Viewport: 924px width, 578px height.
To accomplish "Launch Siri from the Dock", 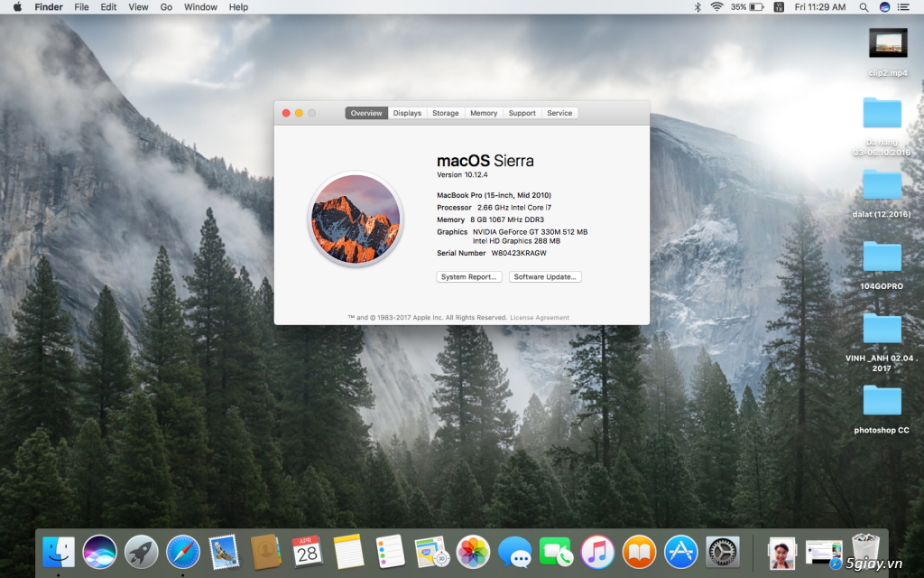I will 99,552.
